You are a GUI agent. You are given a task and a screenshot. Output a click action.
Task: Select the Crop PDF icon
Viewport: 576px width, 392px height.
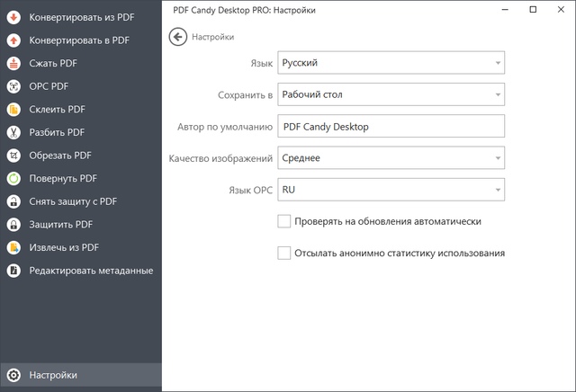[x=13, y=156]
